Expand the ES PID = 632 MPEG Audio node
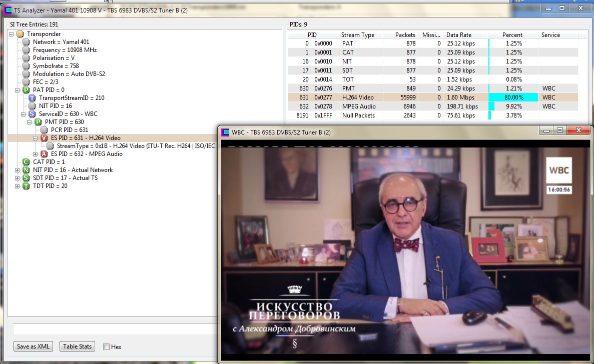 tap(36, 154)
